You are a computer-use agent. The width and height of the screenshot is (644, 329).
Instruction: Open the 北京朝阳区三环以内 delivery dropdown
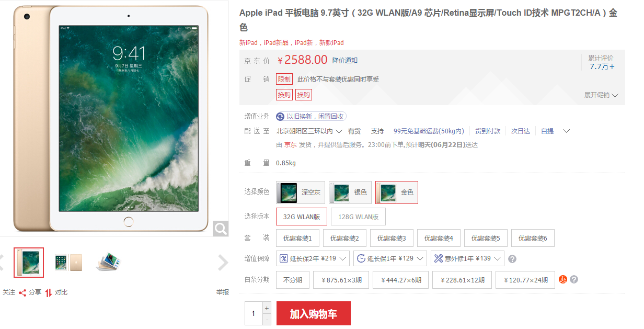point(309,131)
